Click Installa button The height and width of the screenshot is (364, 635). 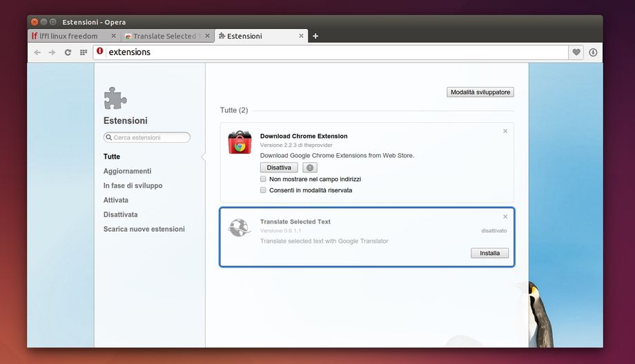pos(489,253)
